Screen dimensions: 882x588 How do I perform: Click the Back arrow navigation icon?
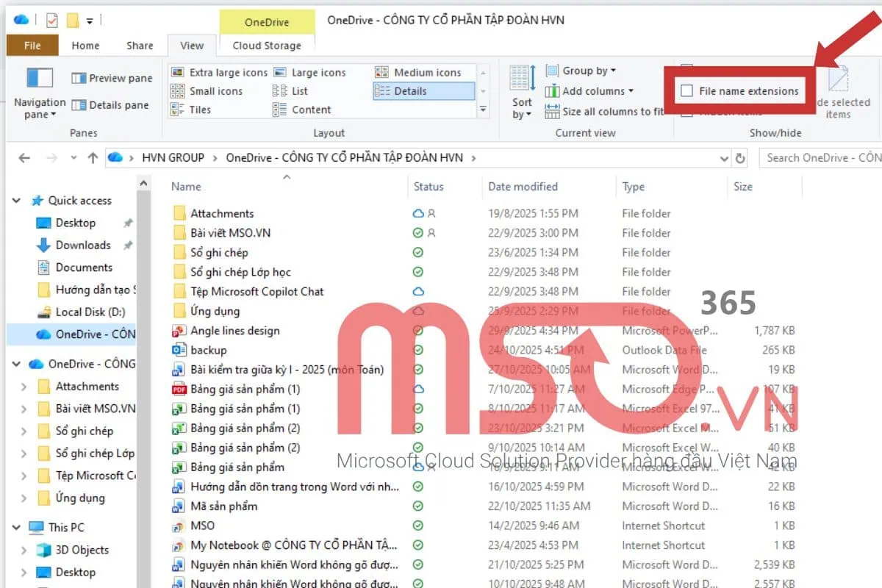(x=24, y=158)
